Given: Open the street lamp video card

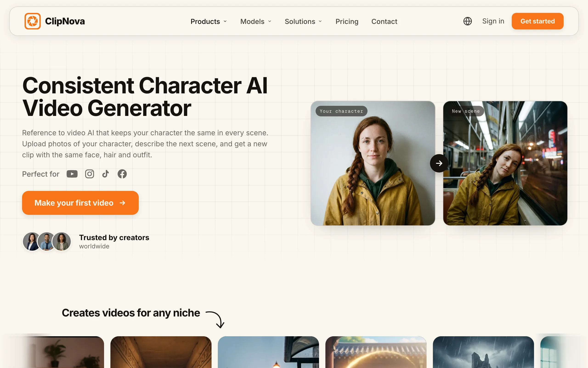Looking at the screenshot, I should [x=268, y=352].
